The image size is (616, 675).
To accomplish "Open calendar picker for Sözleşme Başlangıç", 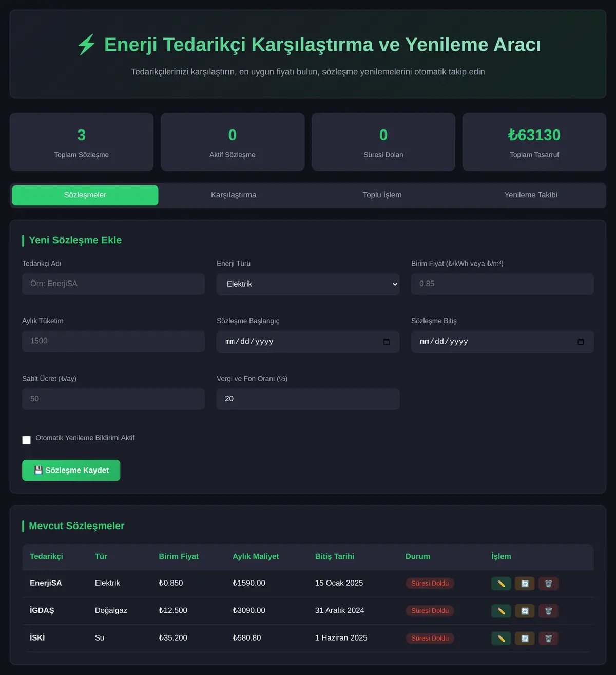I will tap(387, 342).
